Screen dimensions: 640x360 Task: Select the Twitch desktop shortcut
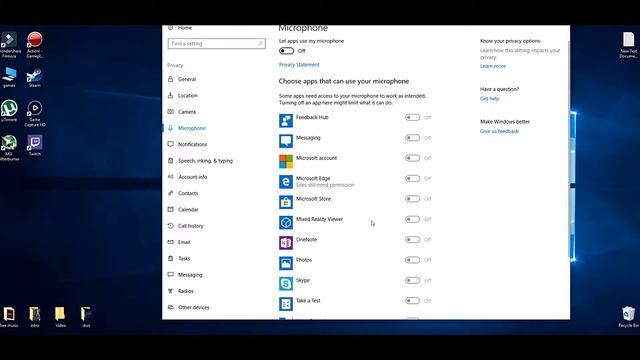(x=35, y=145)
